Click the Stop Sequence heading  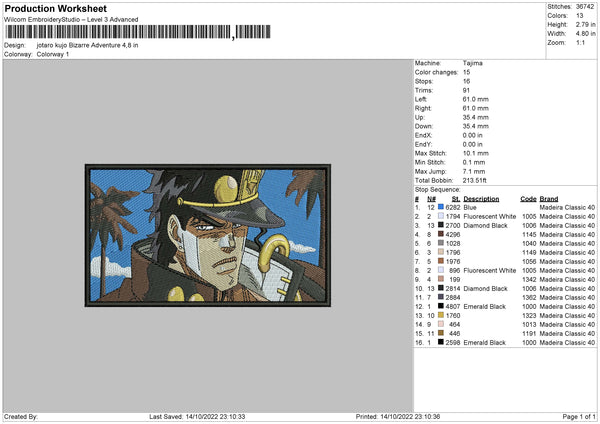click(438, 190)
